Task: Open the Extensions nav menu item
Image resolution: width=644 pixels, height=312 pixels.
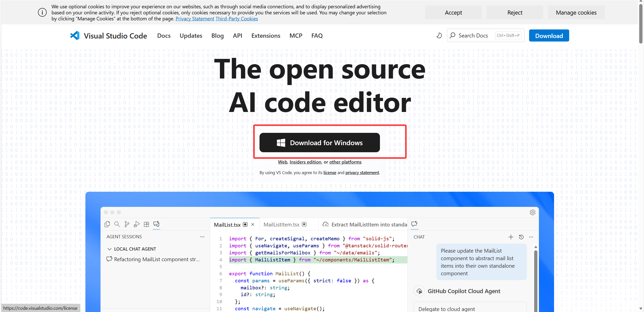Action: (266, 36)
